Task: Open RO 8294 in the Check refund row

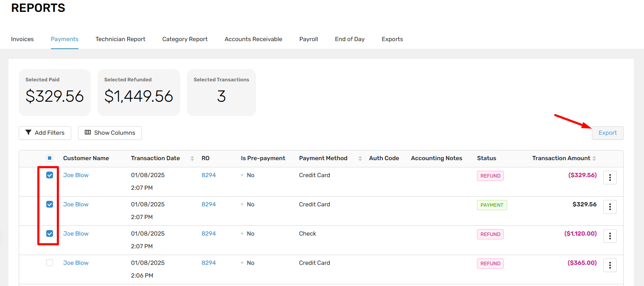Action: click(x=209, y=233)
